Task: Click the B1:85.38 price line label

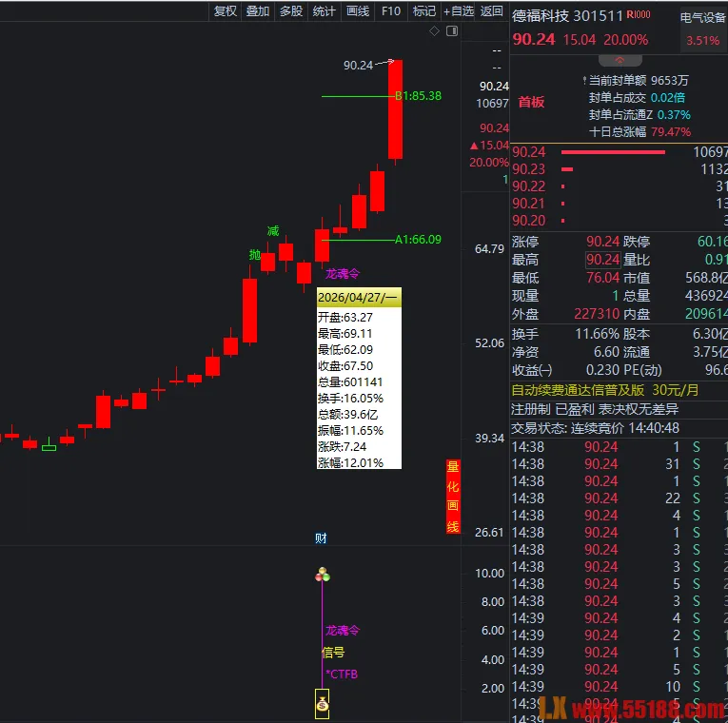Action: click(419, 96)
